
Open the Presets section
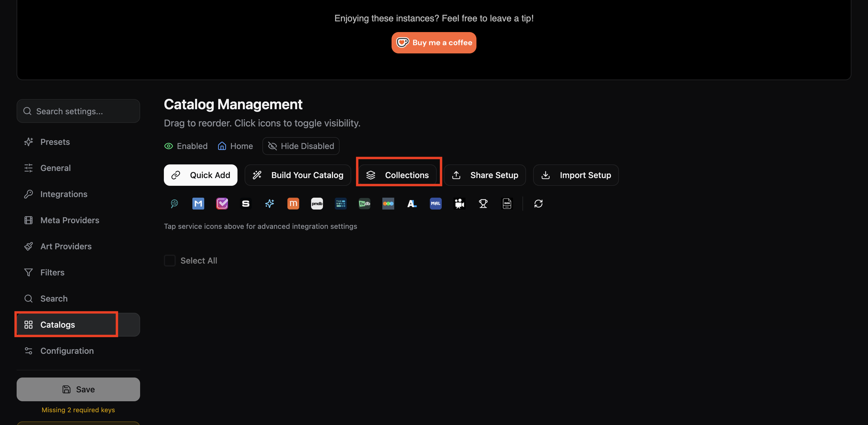[78, 142]
